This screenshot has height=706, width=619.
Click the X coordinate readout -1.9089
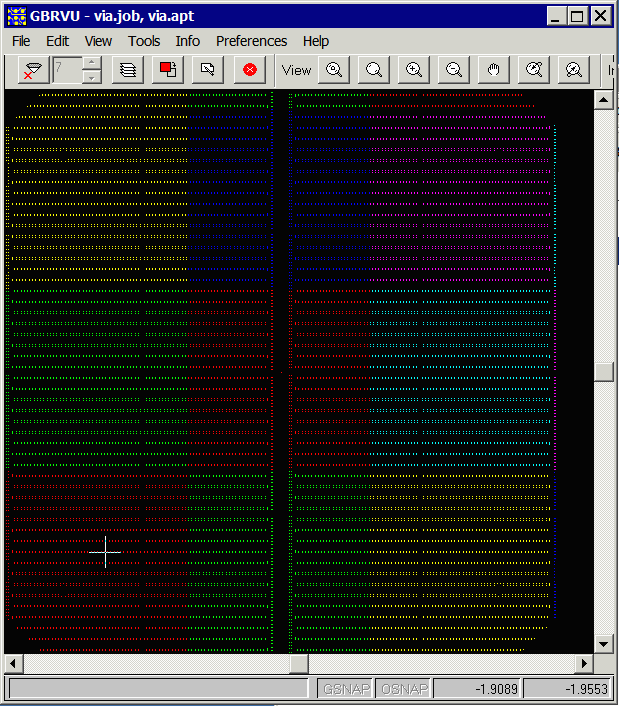[x=477, y=689]
